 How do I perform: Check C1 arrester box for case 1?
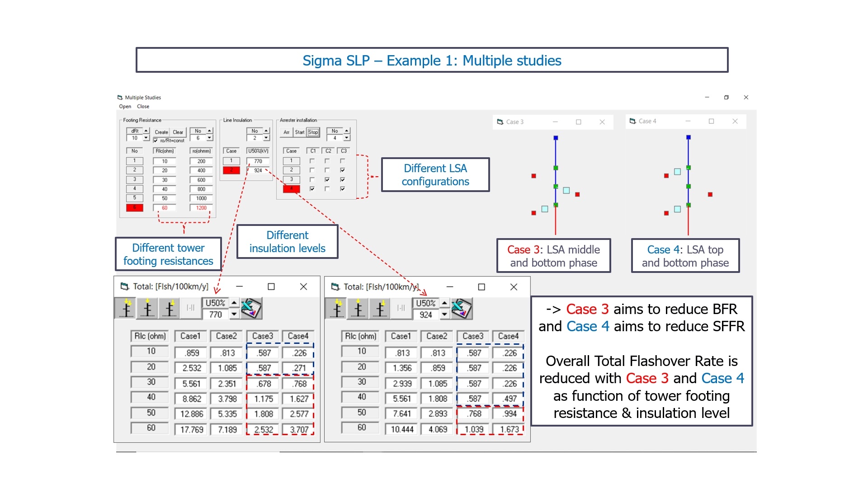pyautogui.click(x=312, y=161)
